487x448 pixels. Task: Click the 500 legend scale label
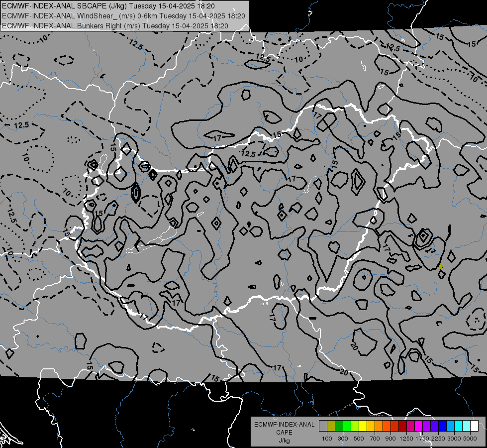pos(359,439)
